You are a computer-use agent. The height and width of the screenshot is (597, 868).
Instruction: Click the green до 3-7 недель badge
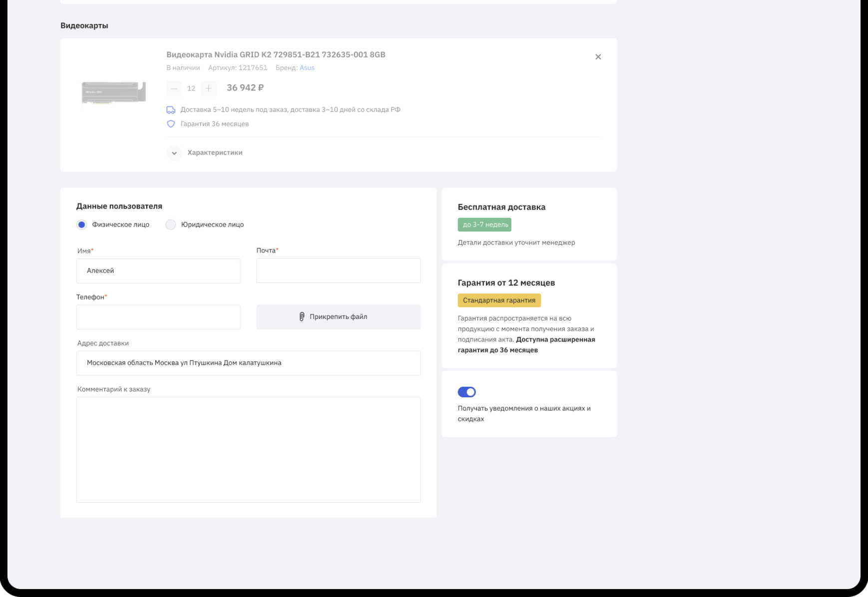[484, 225]
